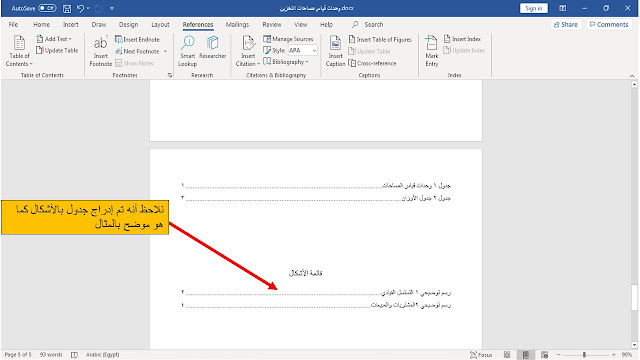Click the vertical scrollbar thumb
640x360 pixels.
634,298
